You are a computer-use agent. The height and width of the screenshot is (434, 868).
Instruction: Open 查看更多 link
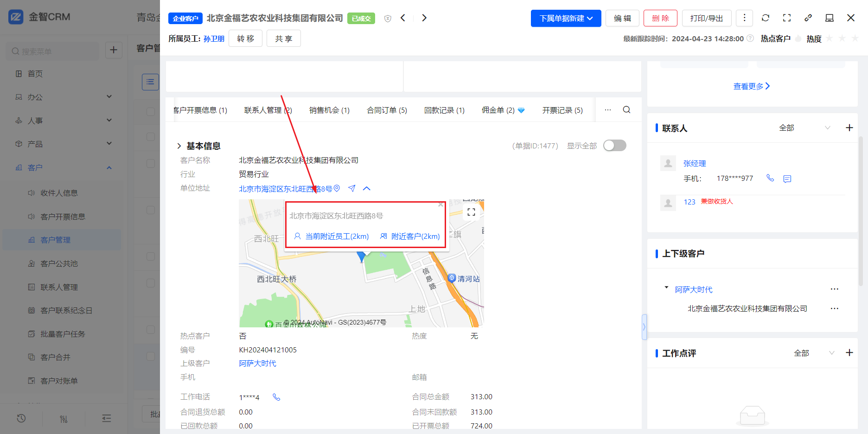(x=752, y=86)
